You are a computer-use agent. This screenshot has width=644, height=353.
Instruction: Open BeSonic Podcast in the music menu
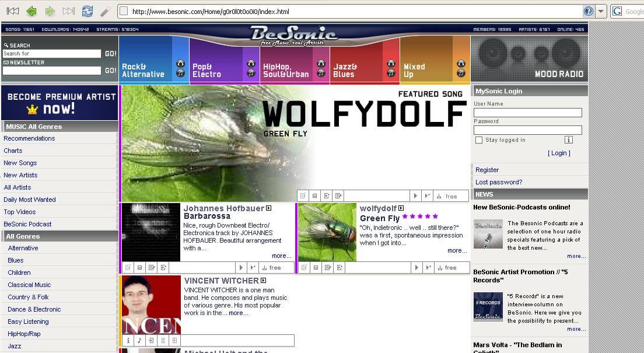[27, 225]
